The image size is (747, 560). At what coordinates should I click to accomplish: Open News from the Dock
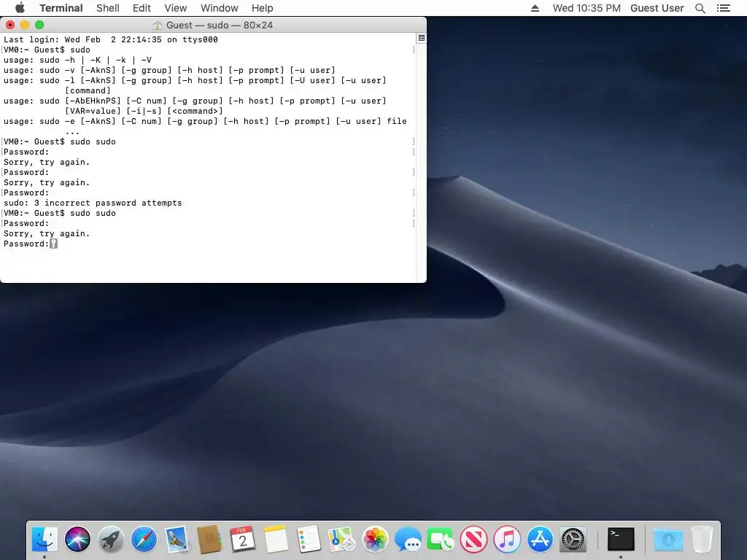(474, 539)
